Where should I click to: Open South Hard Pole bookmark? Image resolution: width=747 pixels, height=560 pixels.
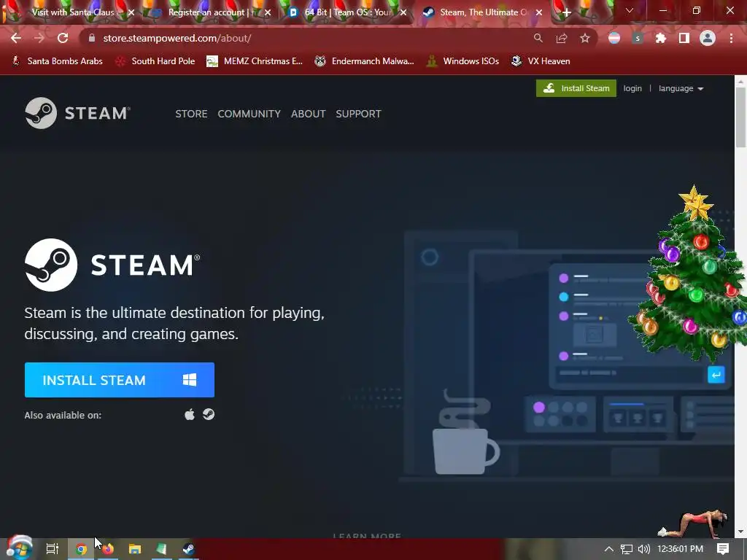pyautogui.click(x=155, y=61)
